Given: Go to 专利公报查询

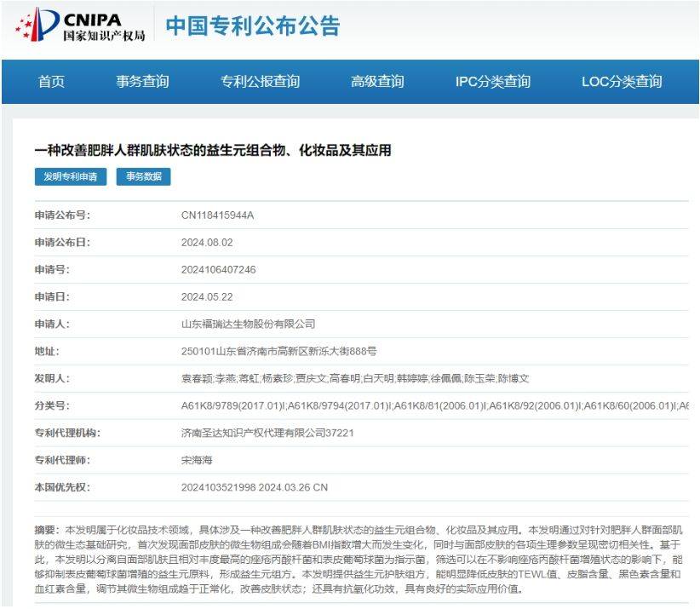Looking at the screenshot, I should click(x=260, y=81).
